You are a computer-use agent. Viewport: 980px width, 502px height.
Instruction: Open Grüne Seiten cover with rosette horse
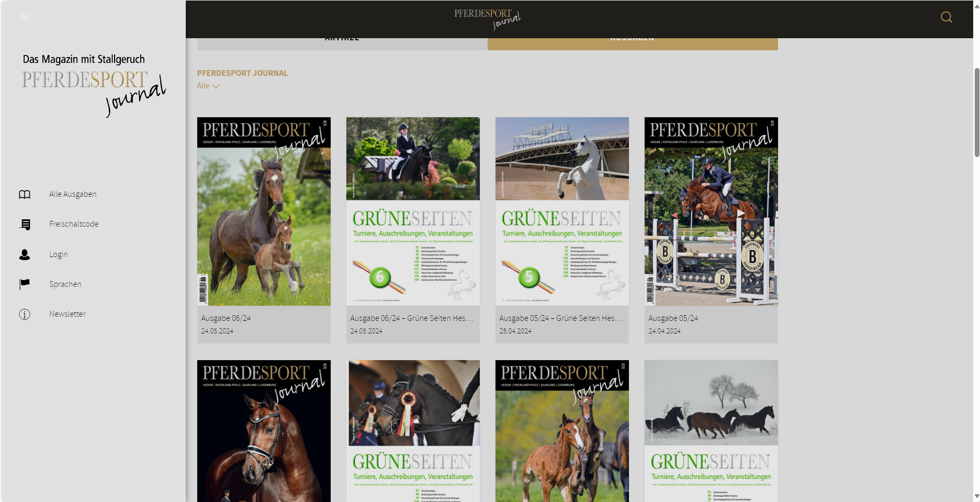413,431
